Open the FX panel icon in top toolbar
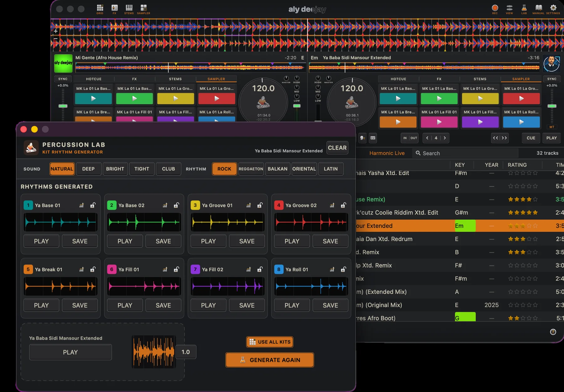Screen dimensions: 564x392 click(x=115, y=9)
